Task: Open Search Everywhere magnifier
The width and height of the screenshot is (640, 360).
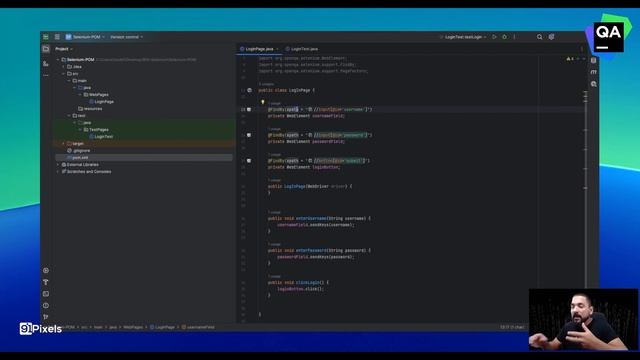Action: click(540, 37)
